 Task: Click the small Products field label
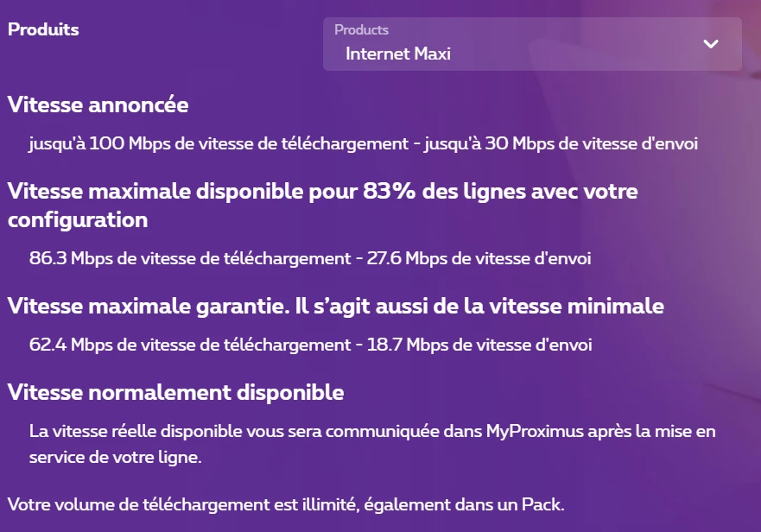pos(361,30)
